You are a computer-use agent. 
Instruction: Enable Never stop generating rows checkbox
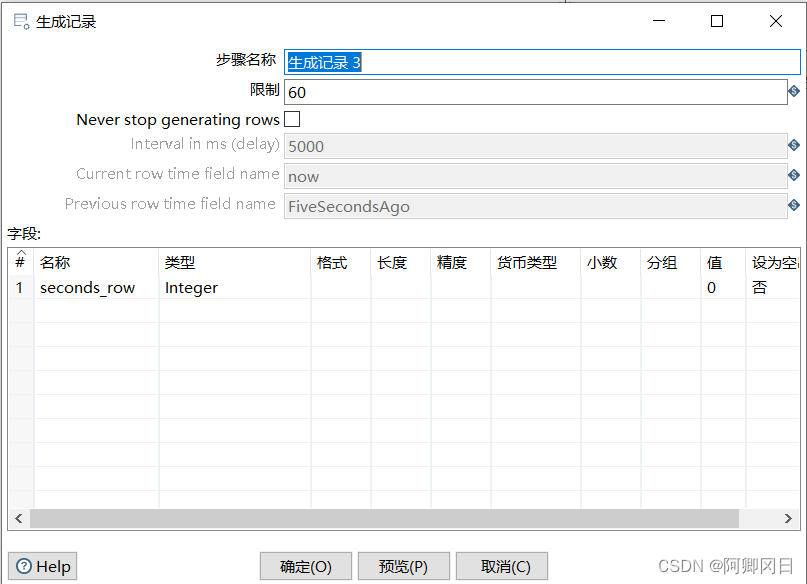pyautogui.click(x=292, y=119)
